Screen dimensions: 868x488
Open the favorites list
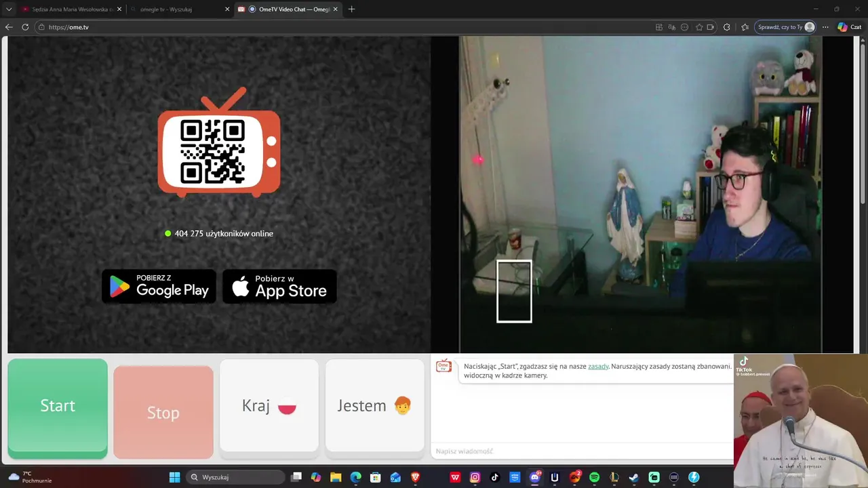point(745,27)
